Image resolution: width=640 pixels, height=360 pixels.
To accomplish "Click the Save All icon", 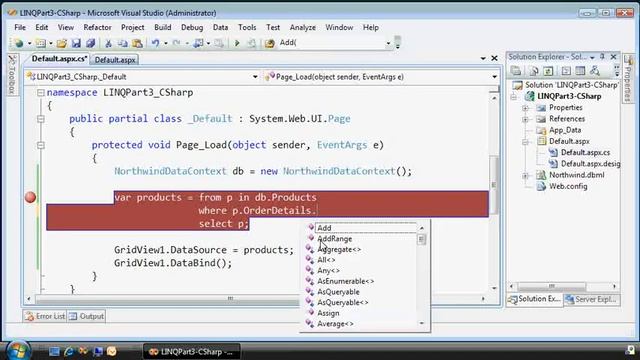I will pyautogui.click(x=90, y=43).
